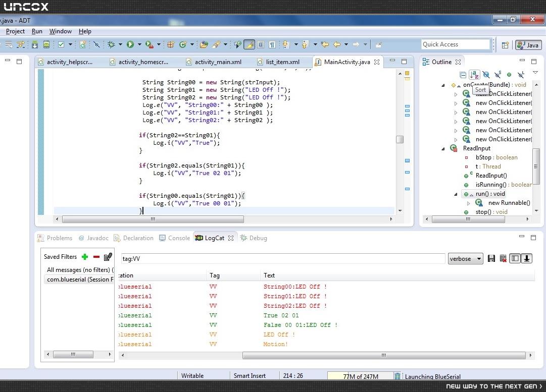Click the Debug bug toolbar icon

coord(111,44)
